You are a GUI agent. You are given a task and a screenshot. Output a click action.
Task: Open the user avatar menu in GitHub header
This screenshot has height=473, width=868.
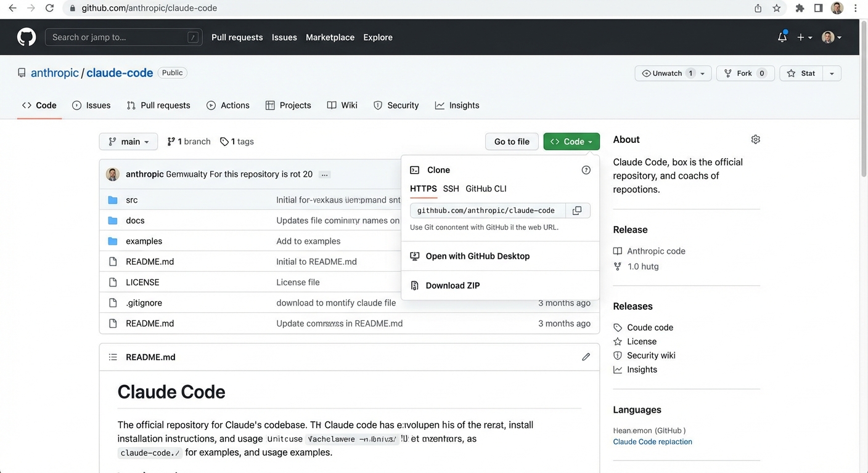click(x=832, y=38)
